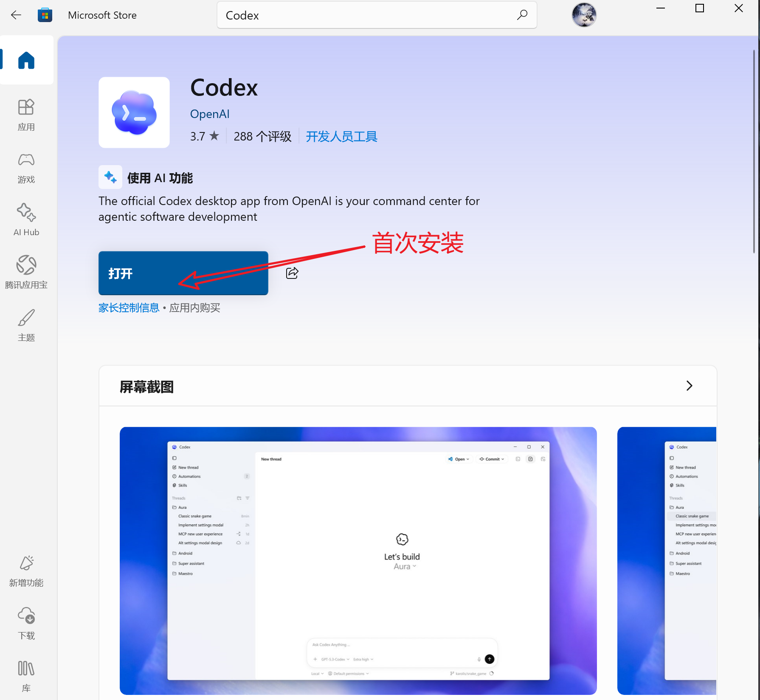Click the page vertical scrollbar
The image size is (760, 700).
[754, 152]
